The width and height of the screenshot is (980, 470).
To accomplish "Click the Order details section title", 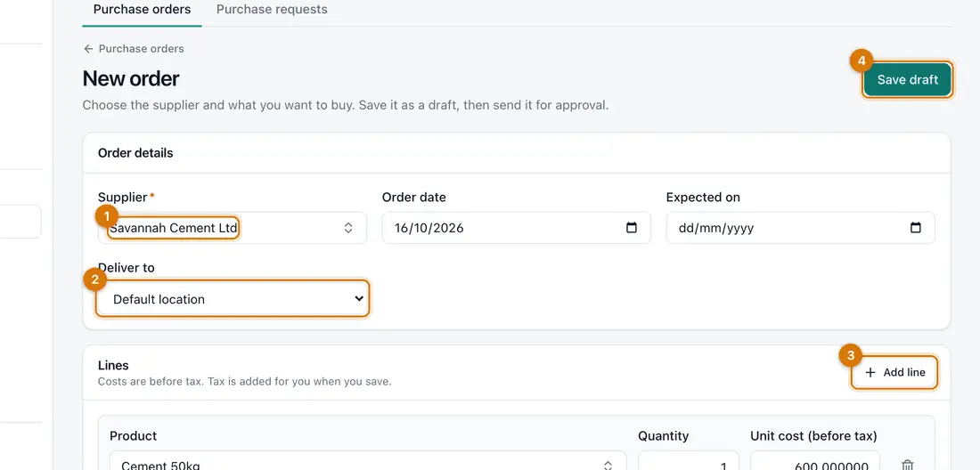I will [x=135, y=153].
